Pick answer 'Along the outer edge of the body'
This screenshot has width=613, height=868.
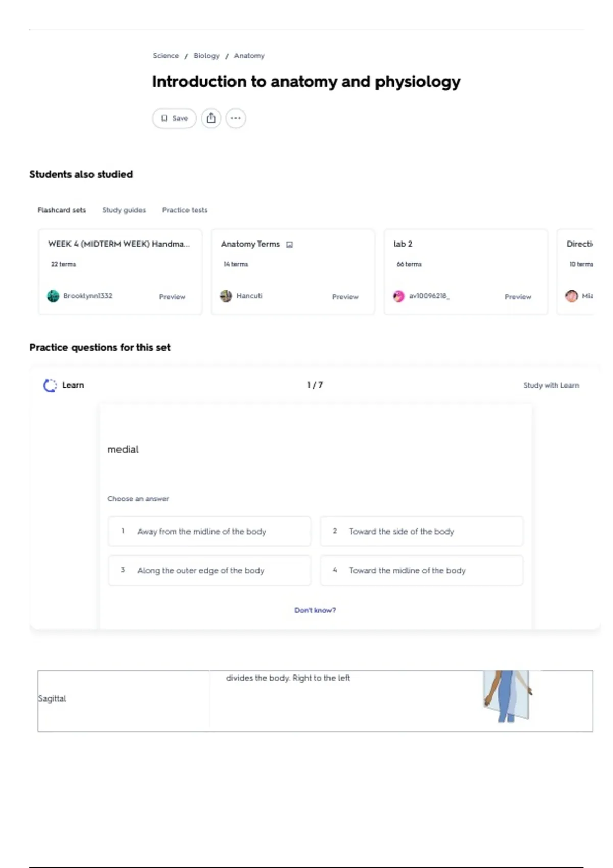point(209,571)
